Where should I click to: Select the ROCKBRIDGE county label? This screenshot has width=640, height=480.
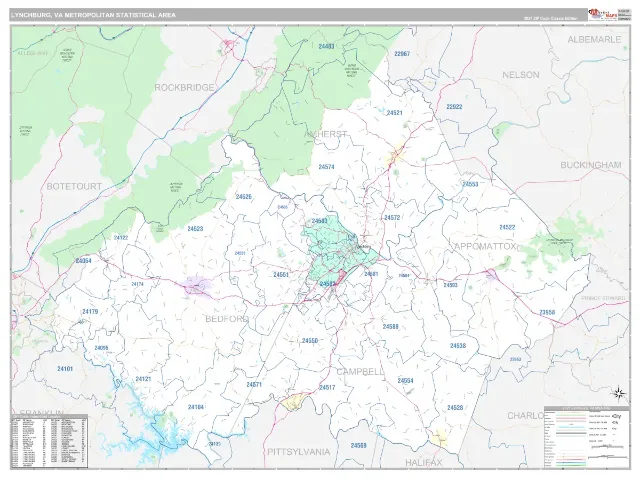184,87
